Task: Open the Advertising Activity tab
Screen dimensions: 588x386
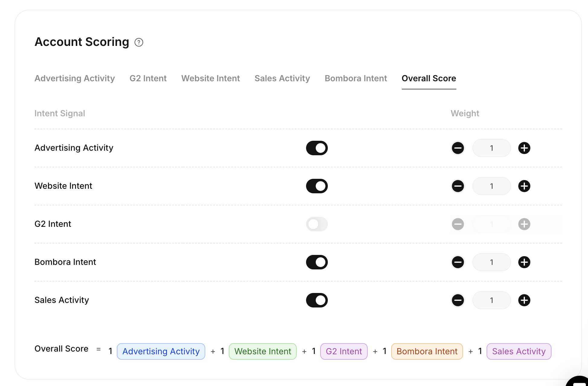Action: pos(75,79)
